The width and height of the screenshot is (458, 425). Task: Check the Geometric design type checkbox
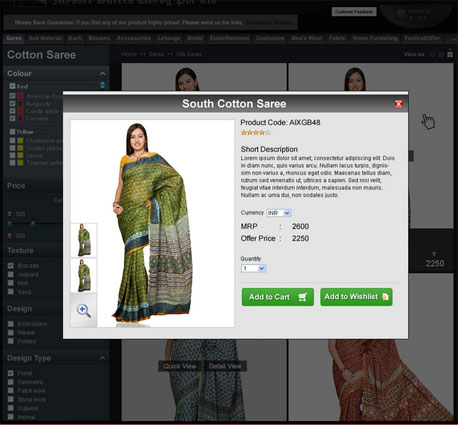click(11, 382)
